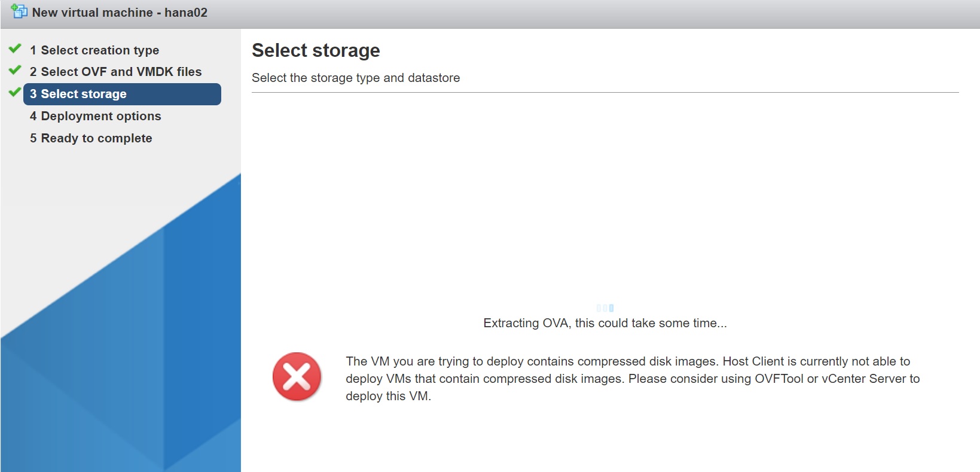Go to step 1 Select creation type
Image resolution: width=980 pixels, height=472 pixels.
coord(94,50)
